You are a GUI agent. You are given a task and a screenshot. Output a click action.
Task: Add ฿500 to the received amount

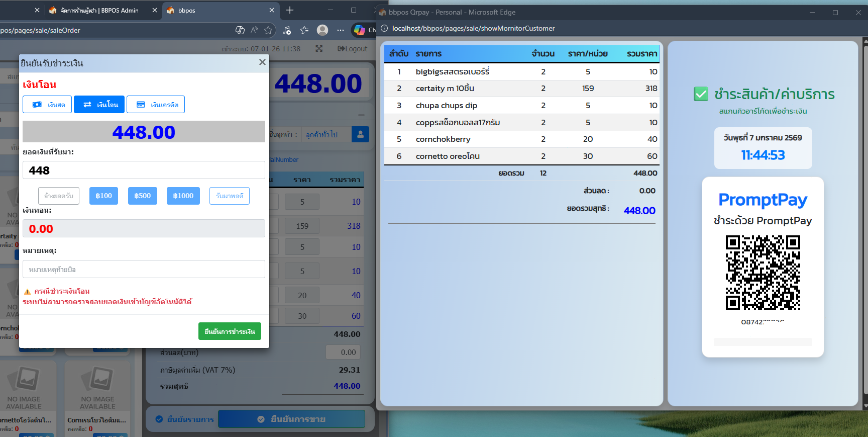[142, 196]
